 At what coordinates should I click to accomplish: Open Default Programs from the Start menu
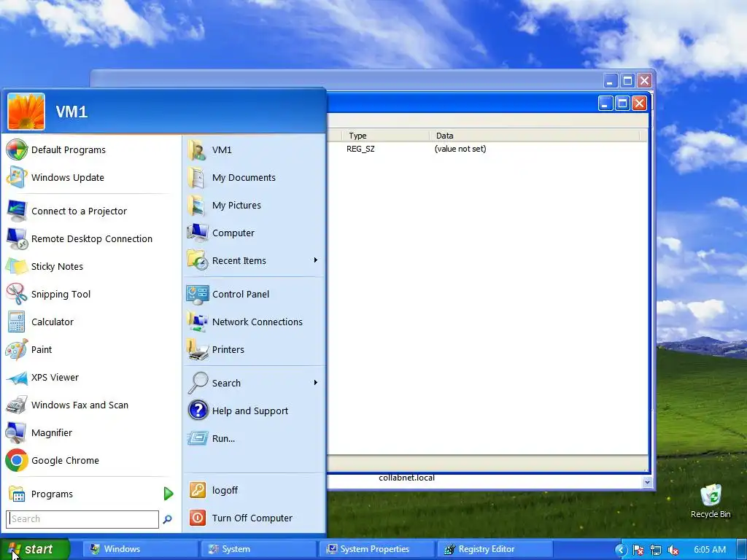[90, 150]
